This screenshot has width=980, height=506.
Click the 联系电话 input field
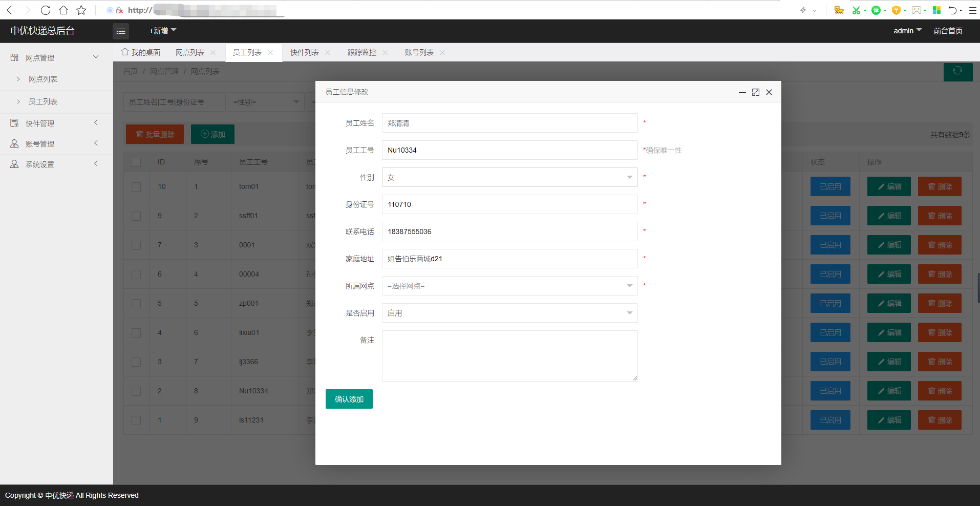pyautogui.click(x=509, y=231)
